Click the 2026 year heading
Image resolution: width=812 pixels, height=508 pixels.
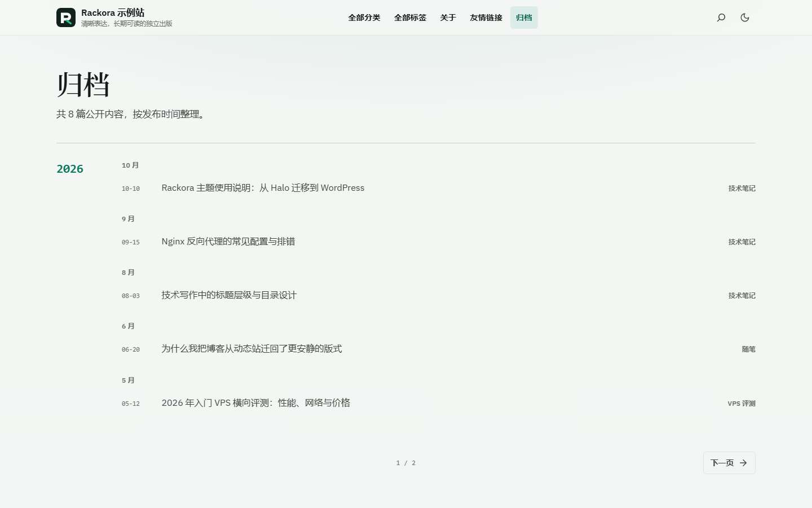tap(70, 169)
